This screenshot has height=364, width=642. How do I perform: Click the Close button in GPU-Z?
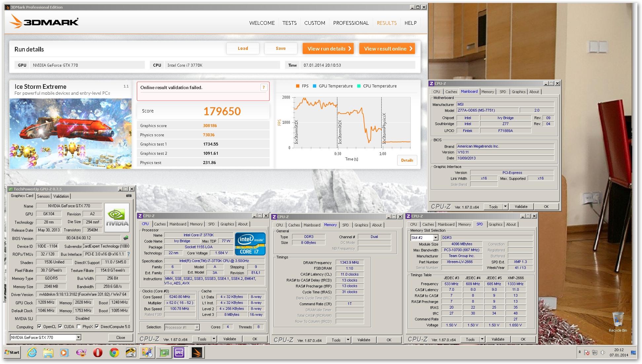coord(121,337)
